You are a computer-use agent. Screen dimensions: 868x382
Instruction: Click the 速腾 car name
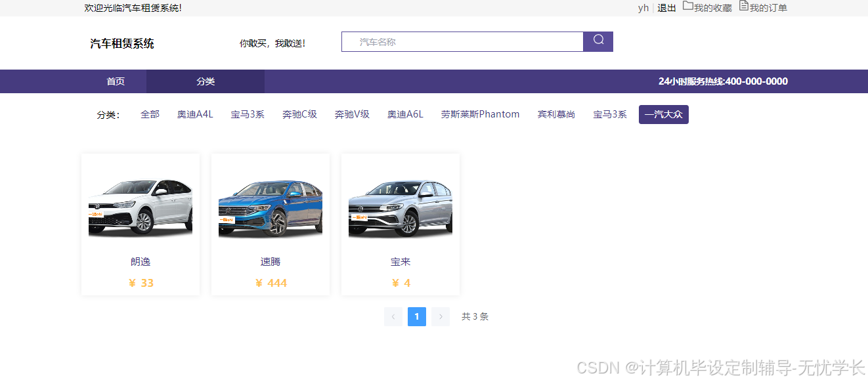coord(271,262)
